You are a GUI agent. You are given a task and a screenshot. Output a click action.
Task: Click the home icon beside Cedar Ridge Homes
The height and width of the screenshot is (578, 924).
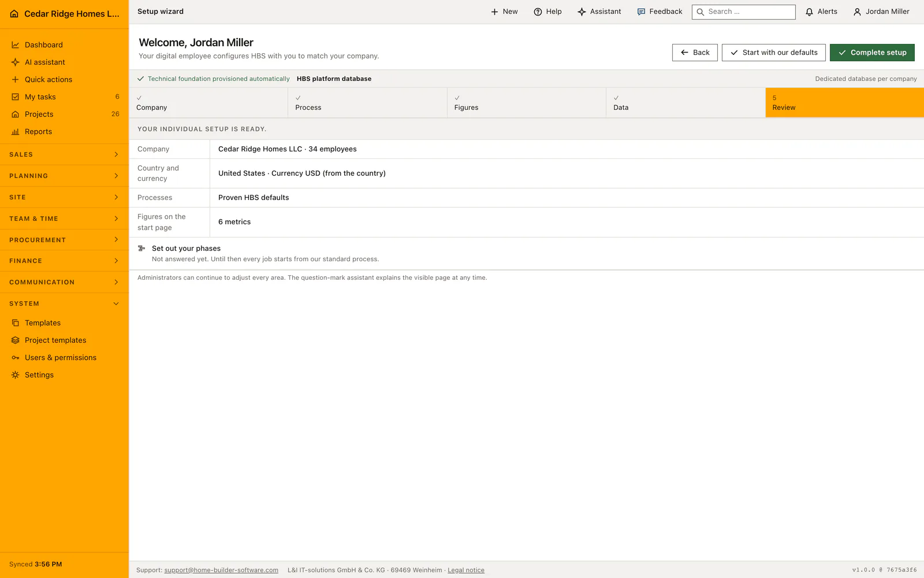tap(14, 14)
